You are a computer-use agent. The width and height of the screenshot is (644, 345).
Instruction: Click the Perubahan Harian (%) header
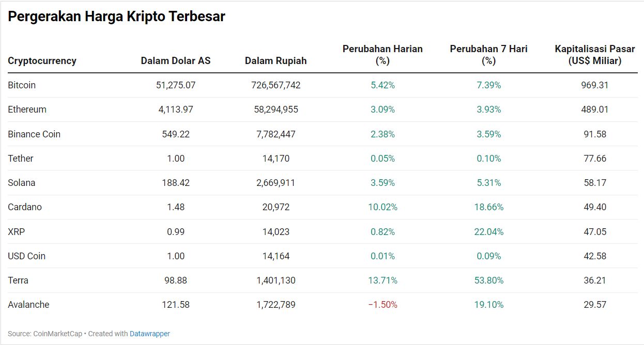click(x=382, y=55)
